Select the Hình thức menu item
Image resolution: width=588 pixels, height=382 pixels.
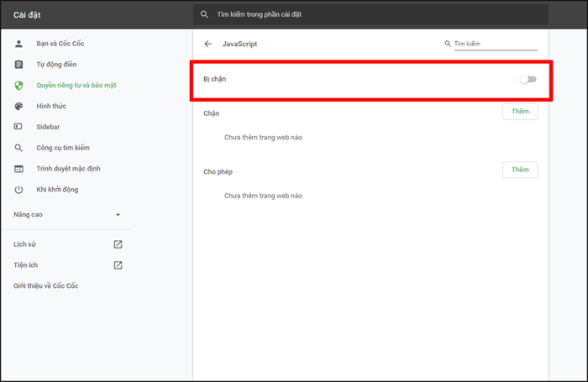[x=51, y=106]
